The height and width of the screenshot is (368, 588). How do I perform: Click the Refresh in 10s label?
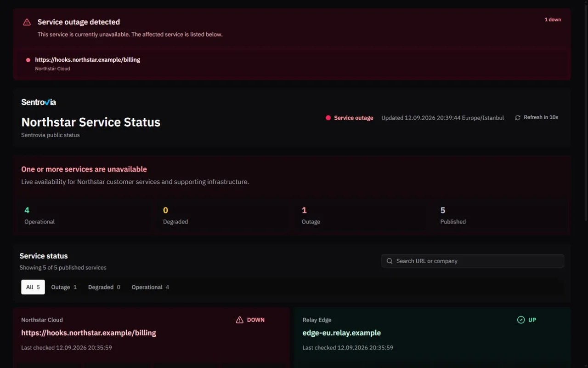(541, 117)
